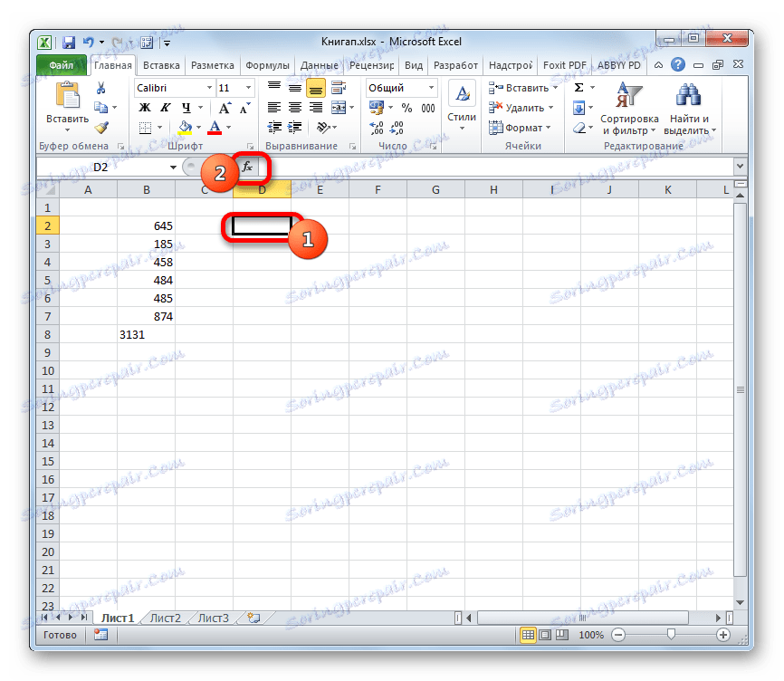Open the Общий number format dropdown
Screen dimensions: 784x681
[x=431, y=88]
